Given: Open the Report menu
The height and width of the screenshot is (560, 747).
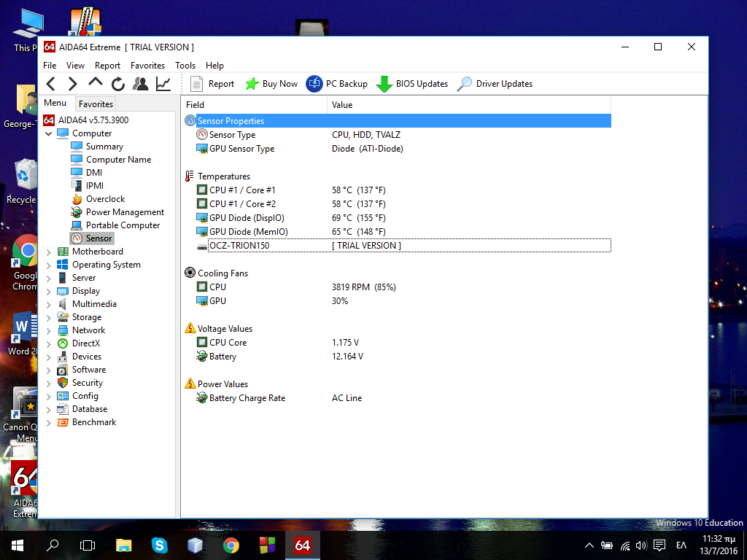Looking at the screenshot, I should 107,65.
